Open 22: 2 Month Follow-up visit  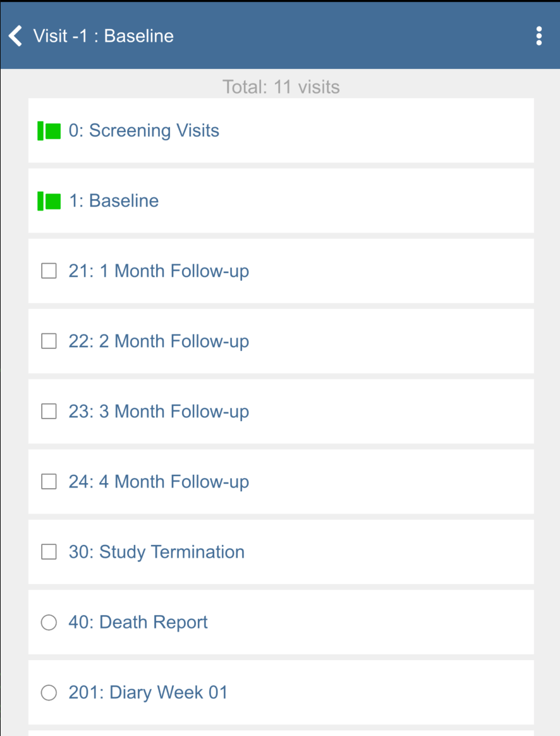pos(159,341)
